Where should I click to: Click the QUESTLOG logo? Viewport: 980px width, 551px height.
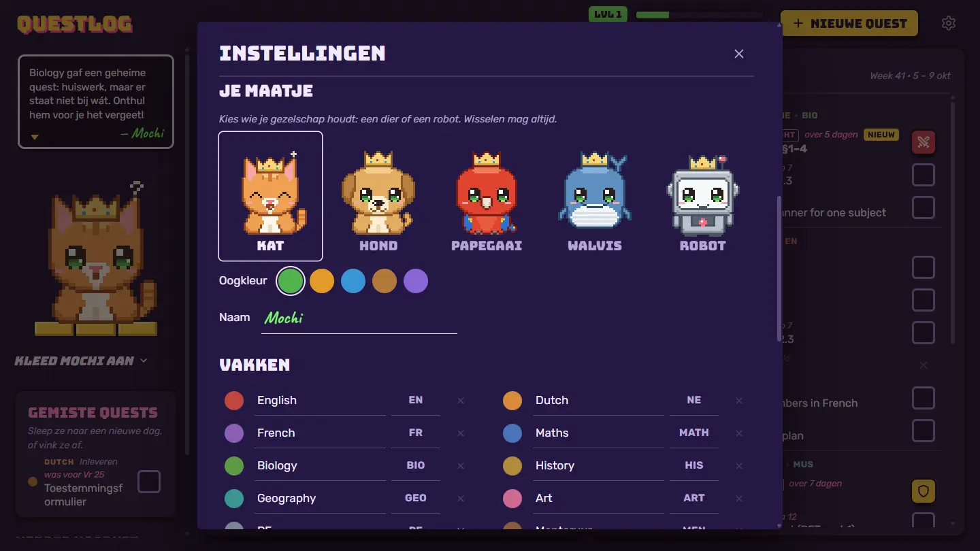coord(75,24)
